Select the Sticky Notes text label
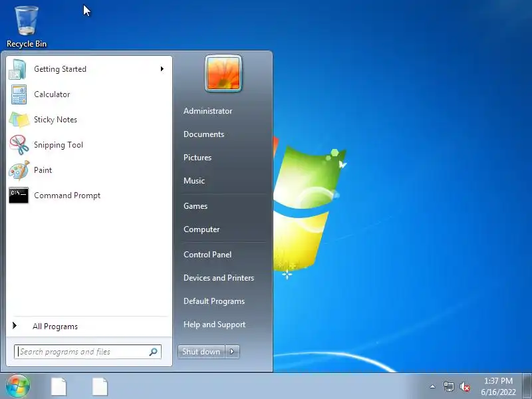Viewport: 532px width, 399px height. (56, 120)
